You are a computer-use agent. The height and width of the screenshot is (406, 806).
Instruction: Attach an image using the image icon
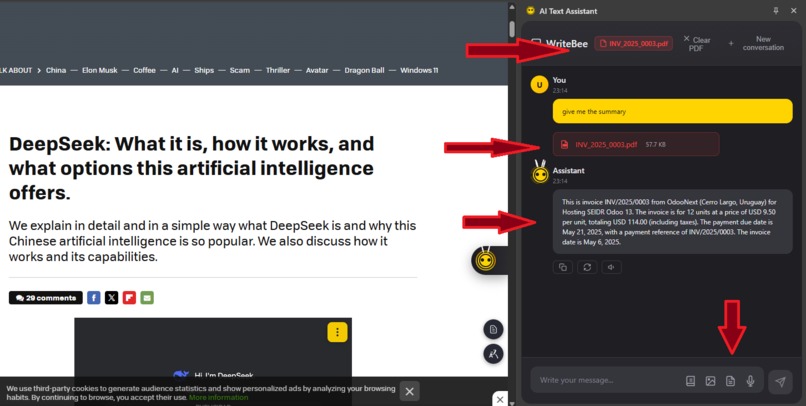pos(710,381)
